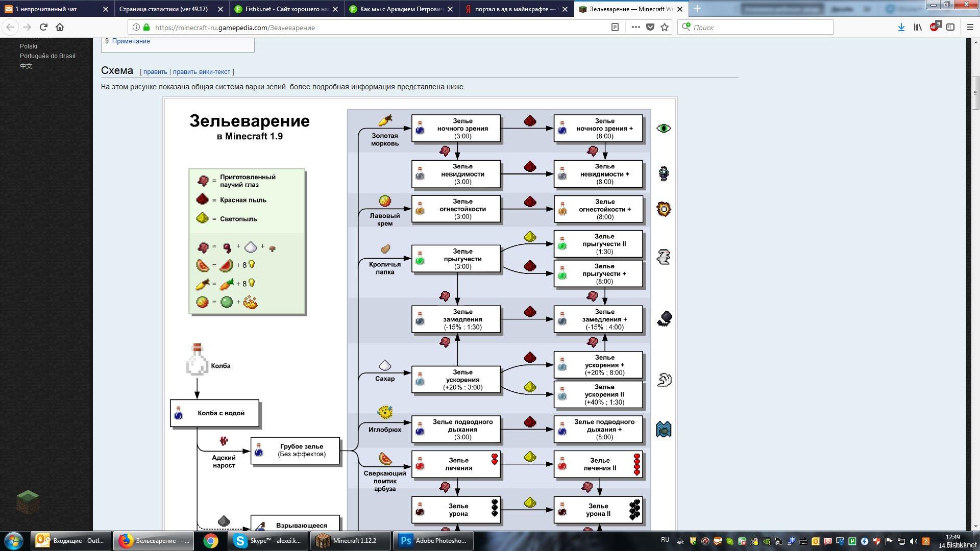Save page to Pocket icon
980x551 pixels.
click(650, 28)
